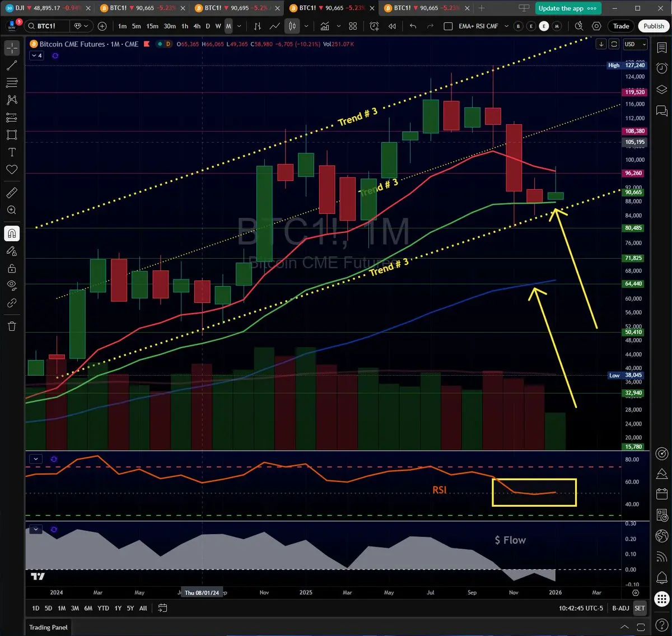Activate the zoom in tool
This screenshot has width=672, height=636.
click(x=12, y=210)
